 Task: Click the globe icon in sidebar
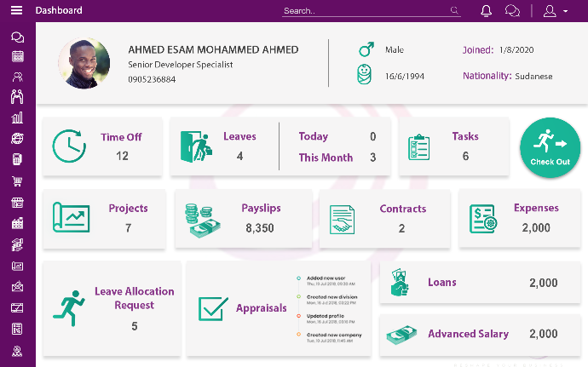click(x=17, y=139)
